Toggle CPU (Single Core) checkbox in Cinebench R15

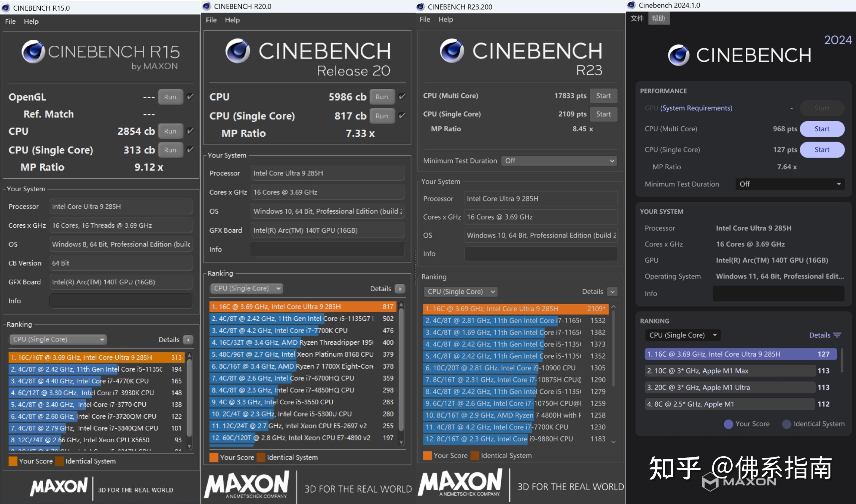[190, 150]
